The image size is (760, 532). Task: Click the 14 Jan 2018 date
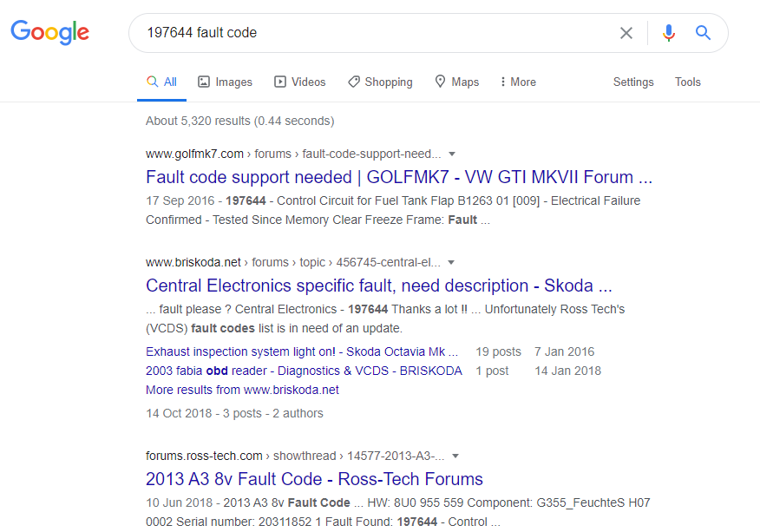coord(567,371)
